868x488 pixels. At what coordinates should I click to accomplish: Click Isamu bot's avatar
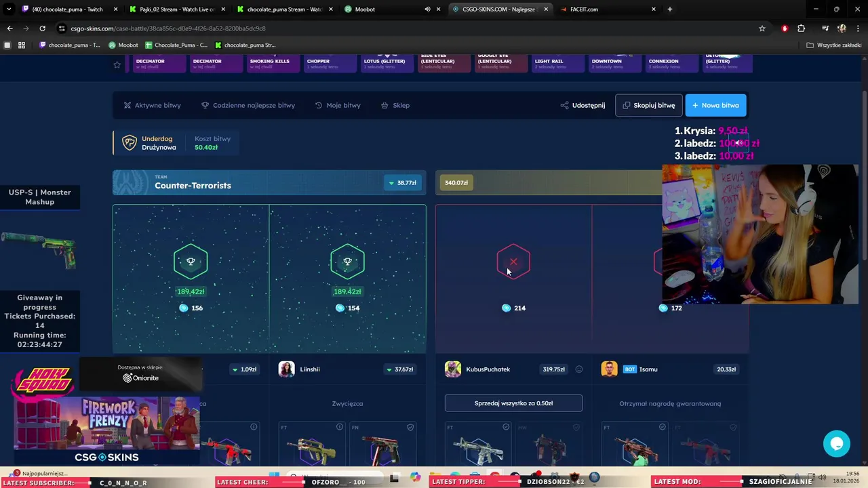(x=609, y=369)
